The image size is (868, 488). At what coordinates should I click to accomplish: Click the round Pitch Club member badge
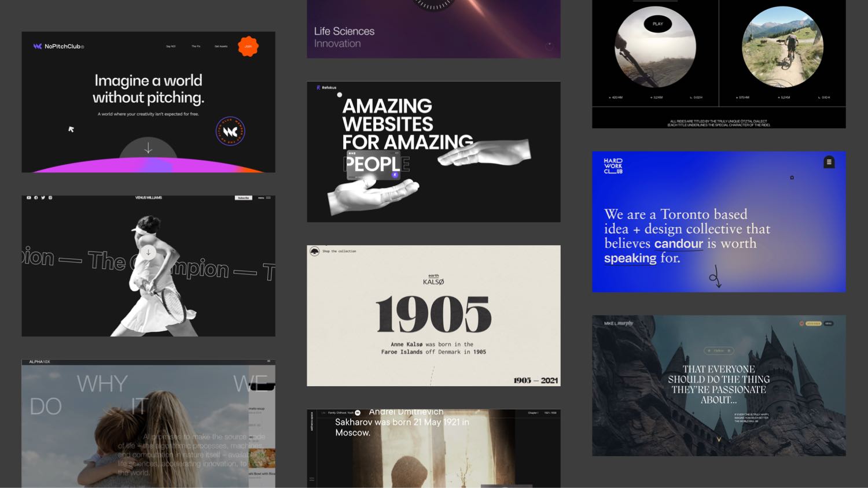tap(230, 131)
